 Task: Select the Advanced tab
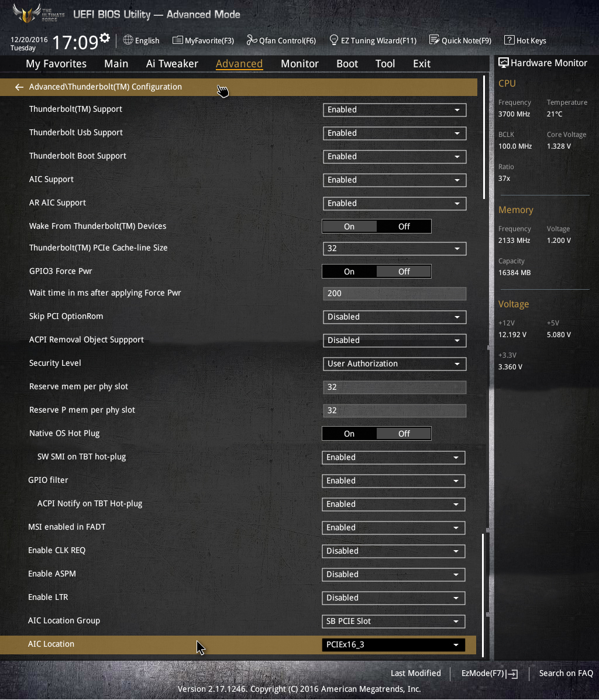pyautogui.click(x=239, y=64)
